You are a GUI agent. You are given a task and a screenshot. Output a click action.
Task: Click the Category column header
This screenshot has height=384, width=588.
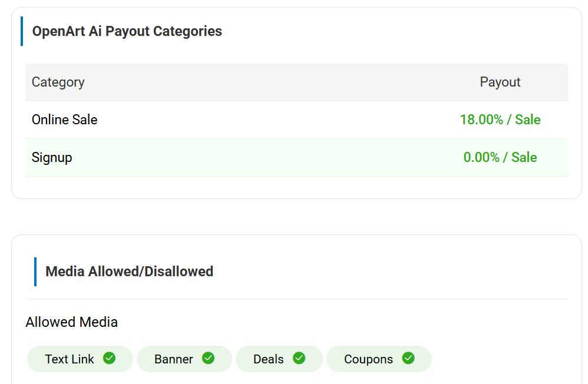click(x=58, y=82)
